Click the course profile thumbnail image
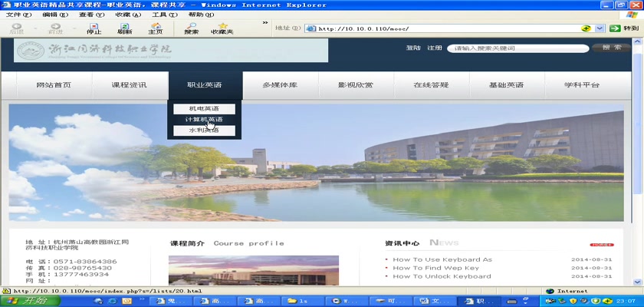The image size is (644, 307). [x=254, y=270]
